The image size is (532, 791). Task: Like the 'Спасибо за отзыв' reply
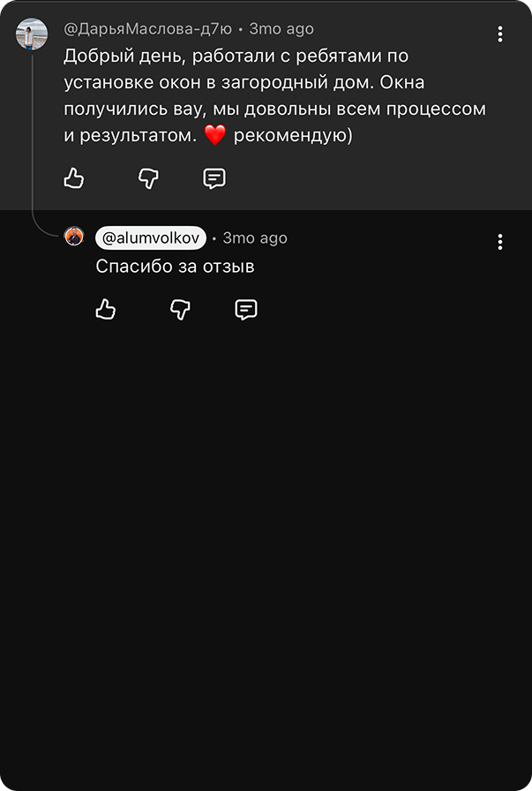[x=105, y=309]
